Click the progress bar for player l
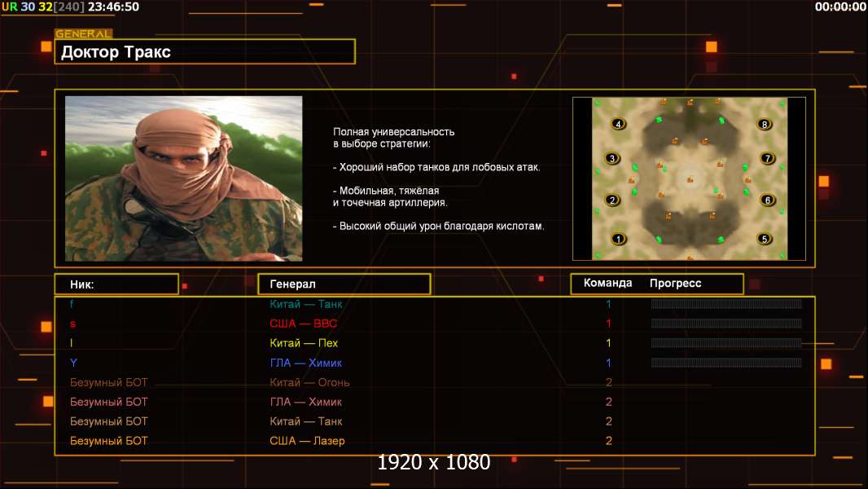This screenshot has height=489, width=868. (726, 343)
